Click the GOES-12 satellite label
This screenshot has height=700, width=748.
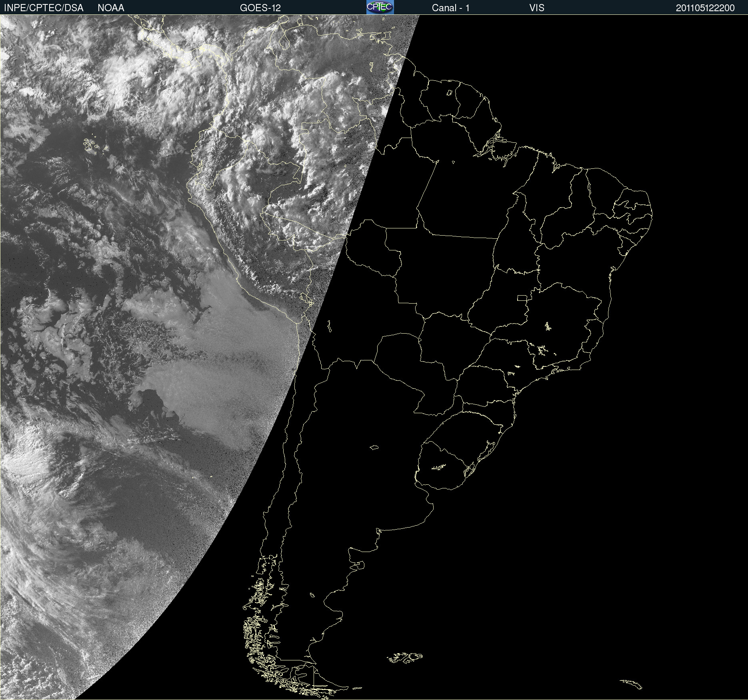pyautogui.click(x=260, y=8)
